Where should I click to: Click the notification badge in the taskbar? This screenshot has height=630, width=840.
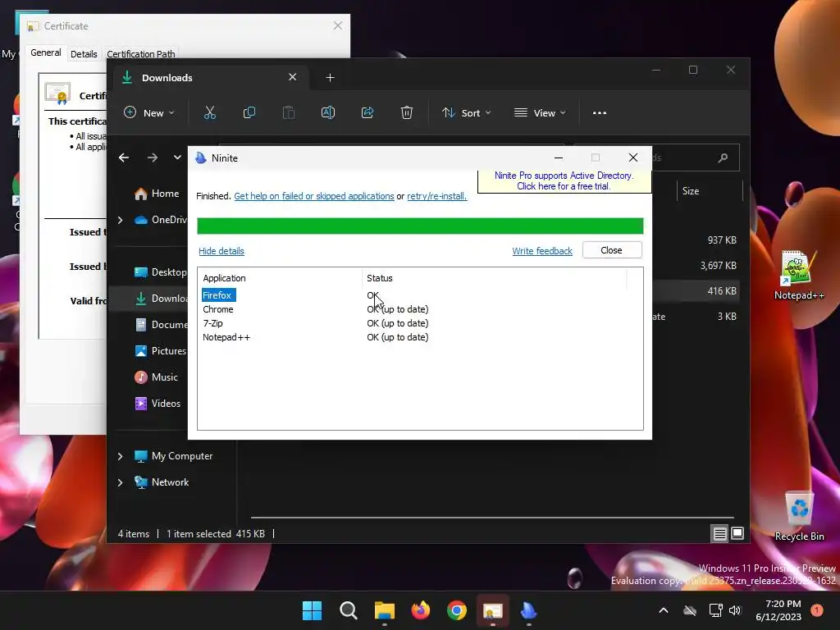click(x=817, y=610)
